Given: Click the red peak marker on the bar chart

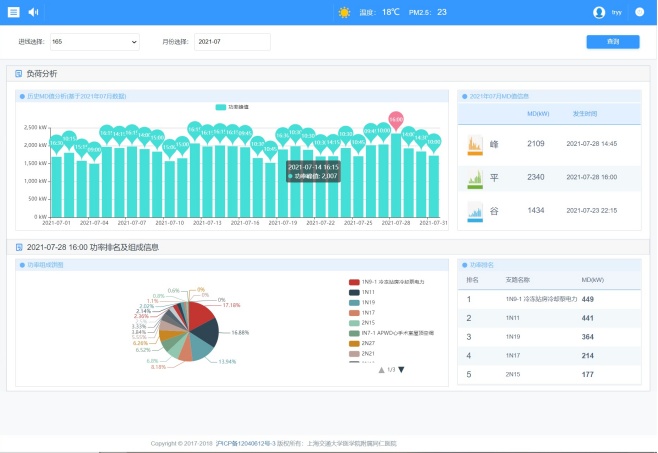Looking at the screenshot, I should pos(396,119).
